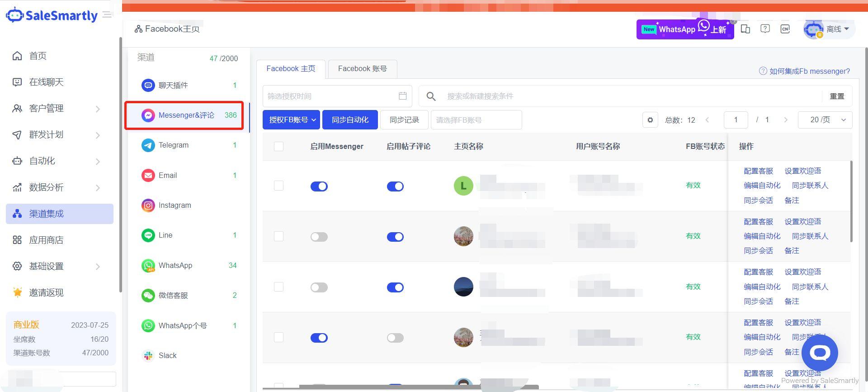The image size is (868, 392).
Task: Tick the checkbox in the first table row
Action: click(278, 186)
